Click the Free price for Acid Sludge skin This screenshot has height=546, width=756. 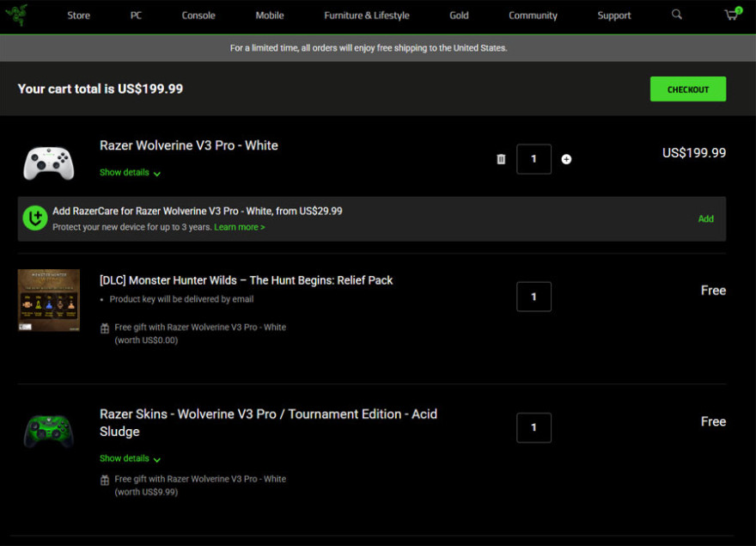(713, 421)
